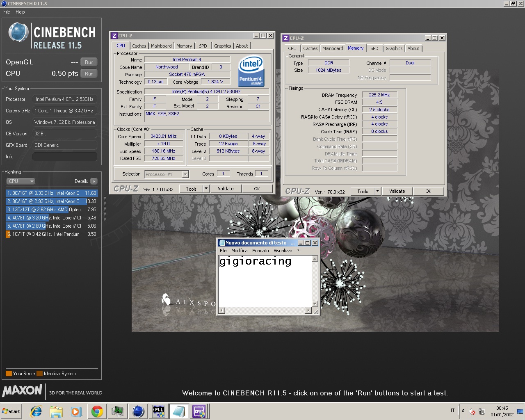The image size is (525, 420).
Task: Click the Info input field in Your System
Action: (65, 157)
